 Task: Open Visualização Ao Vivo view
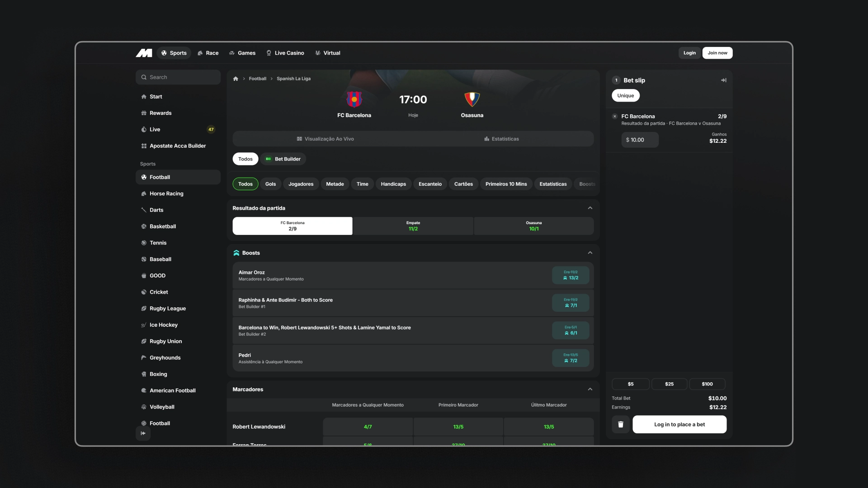click(325, 139)
